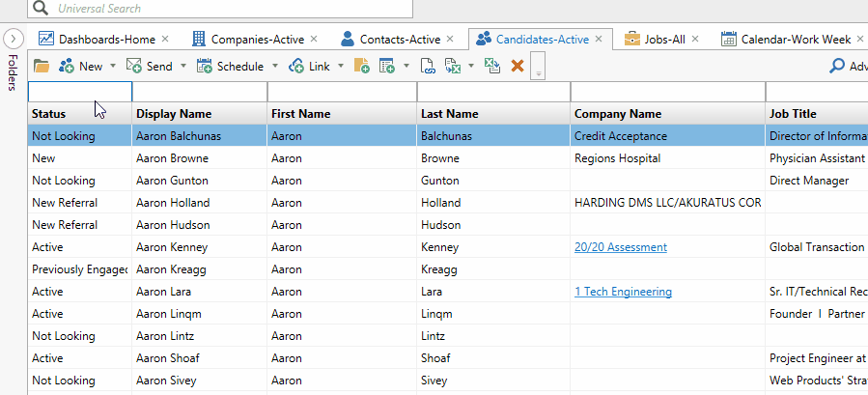This screenshot has width=868, height=395.
Task: Switch to the Jobs-All tab
Action: [665, 40]
